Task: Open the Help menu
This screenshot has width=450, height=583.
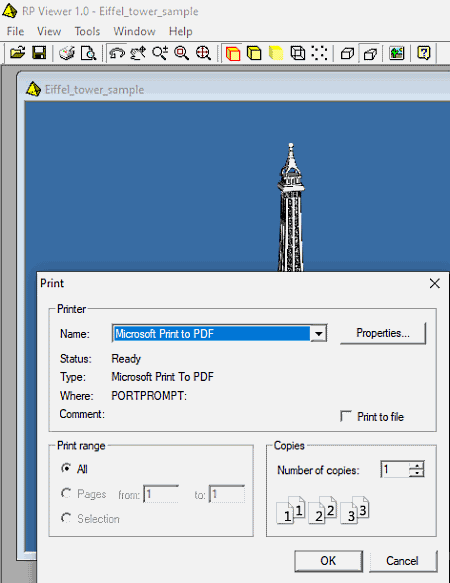Action: pyautogui.click(x=180, y=31)
